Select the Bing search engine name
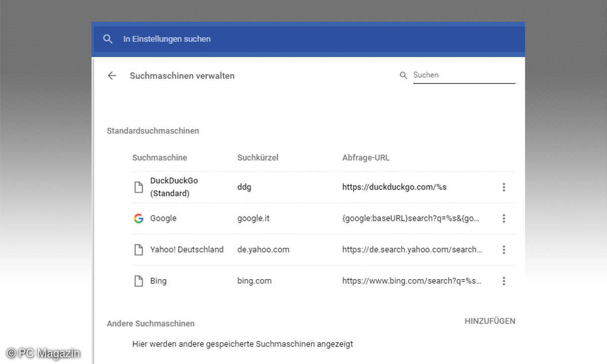This screenshot has width=607, height=364. pos(158,281)
